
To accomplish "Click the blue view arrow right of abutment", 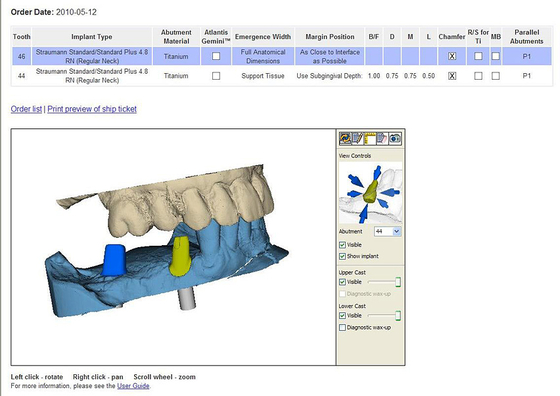I will click(x=391, y=192).
